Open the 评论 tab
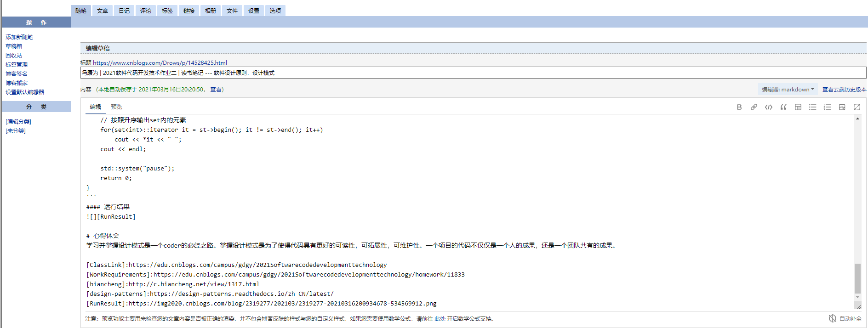This screenshot has height=328, width=868. click(x=146, y=11)
